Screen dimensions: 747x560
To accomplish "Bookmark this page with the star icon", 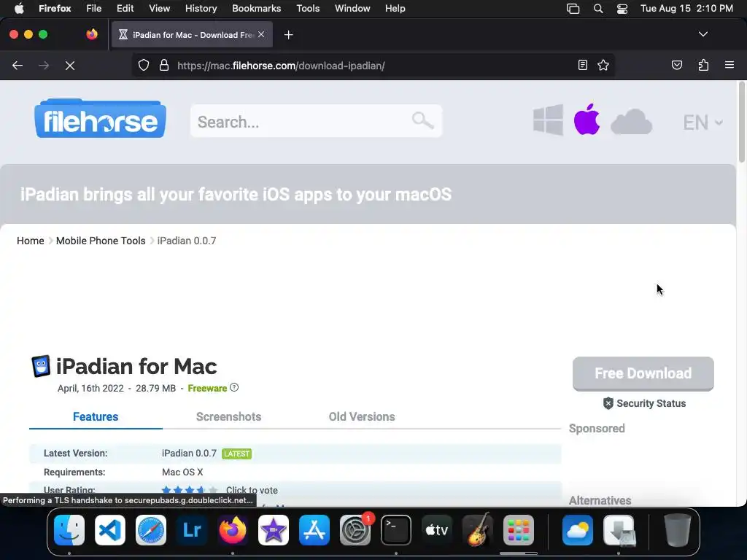I will (603, 65).
